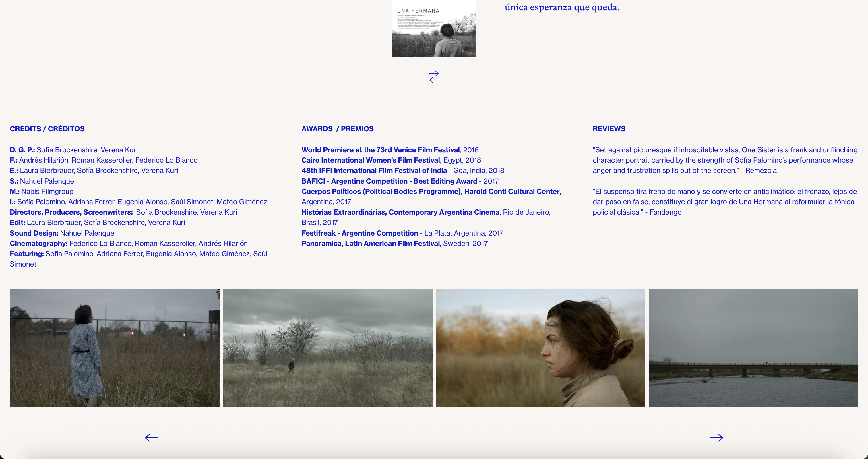868x459 pixels.
Task: Click 48th IFFI International Film Festival of India
Action: coord(374,171)
